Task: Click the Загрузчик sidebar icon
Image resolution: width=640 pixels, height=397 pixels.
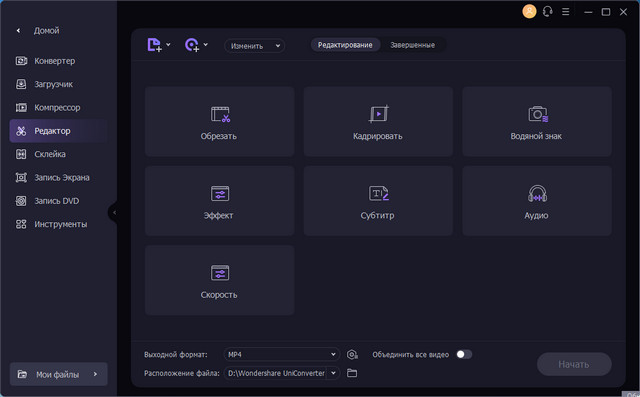Action: click(x=21, y=84)
